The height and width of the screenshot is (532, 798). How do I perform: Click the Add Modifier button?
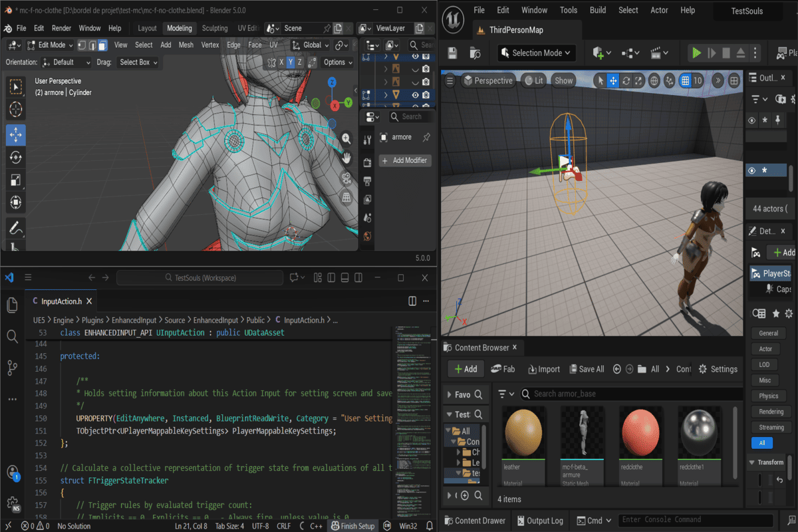coord(406,160)
